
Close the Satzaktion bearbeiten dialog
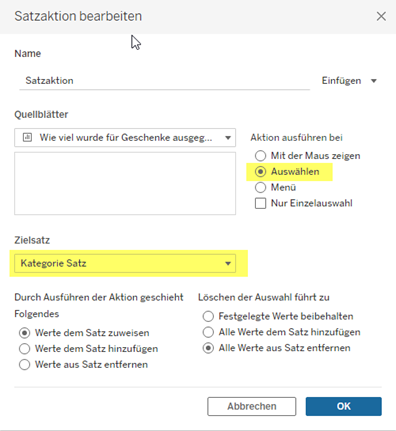pos(381,16)
